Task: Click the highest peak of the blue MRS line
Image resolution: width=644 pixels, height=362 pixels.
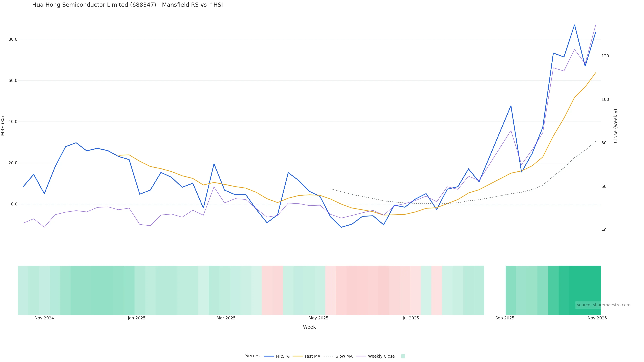Action: [575, 25]
